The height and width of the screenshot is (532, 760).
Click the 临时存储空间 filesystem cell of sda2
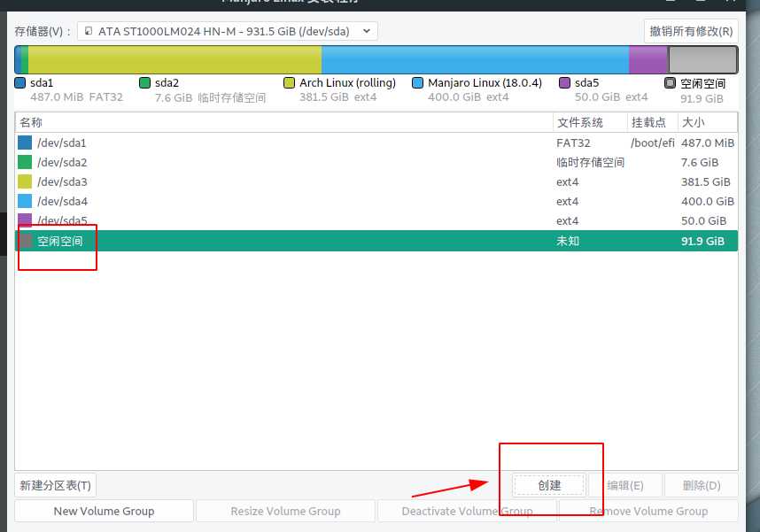pos(590,162)
